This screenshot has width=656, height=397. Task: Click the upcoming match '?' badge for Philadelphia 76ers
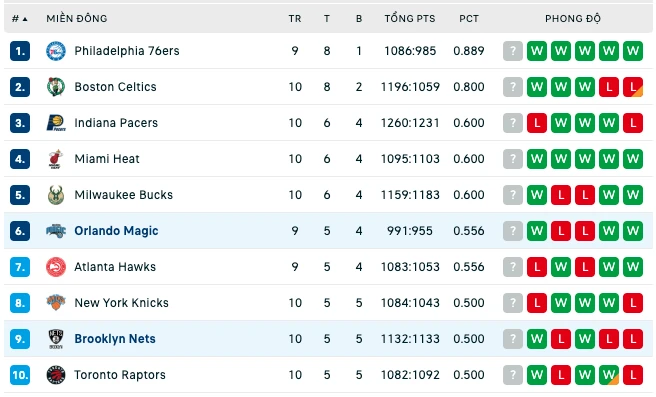click(x=513, y=51)
